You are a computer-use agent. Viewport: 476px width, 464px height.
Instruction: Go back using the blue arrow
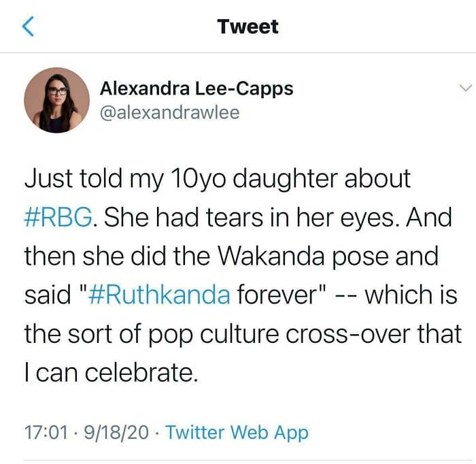point(28,27)
